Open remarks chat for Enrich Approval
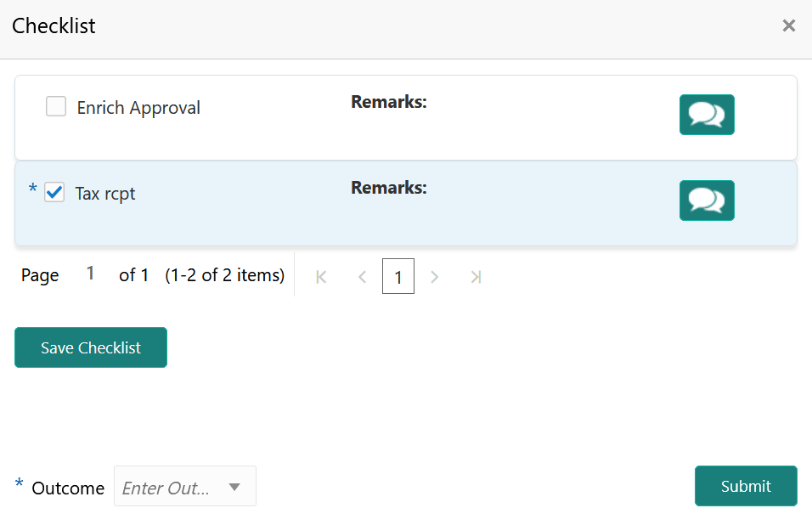This screenshot has width=812, height=525. click(x=707, y=115)
